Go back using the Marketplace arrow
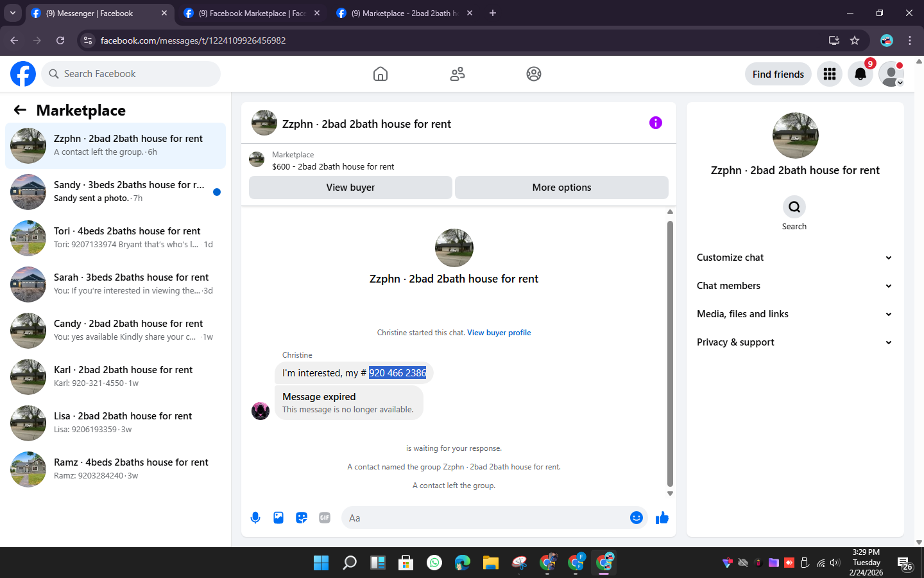Image resolution: width=924 pixels, height=578 pixels. (20, 110)
